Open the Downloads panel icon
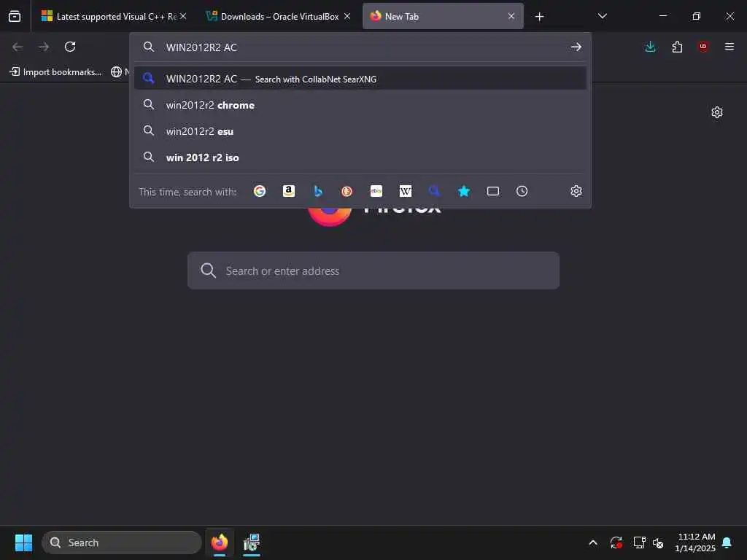The image size is (747, 560). pyautogui.click(x=650, y=47)
